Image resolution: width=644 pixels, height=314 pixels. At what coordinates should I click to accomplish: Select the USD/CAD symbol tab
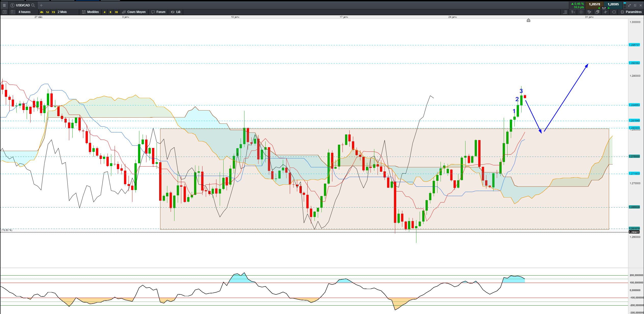23,5
